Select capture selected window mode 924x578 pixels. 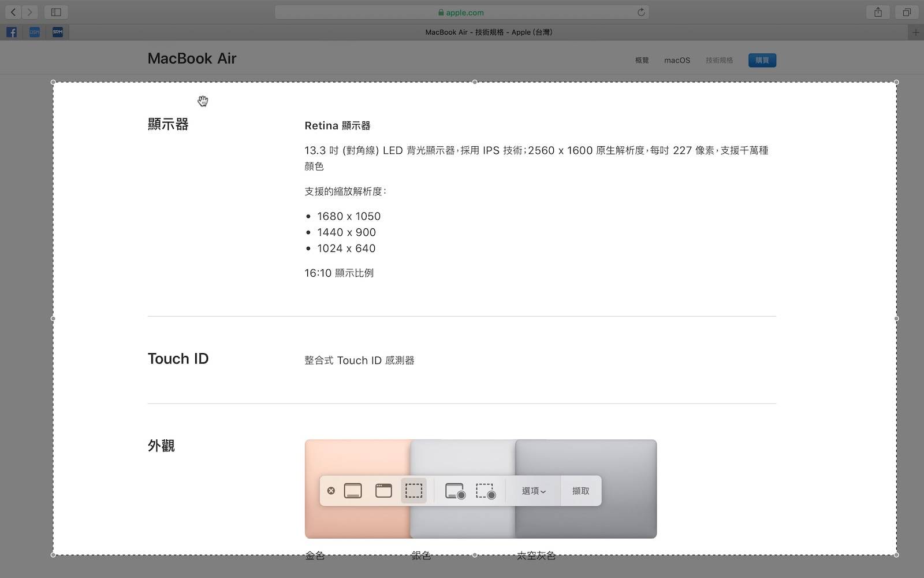coord(383,491)
